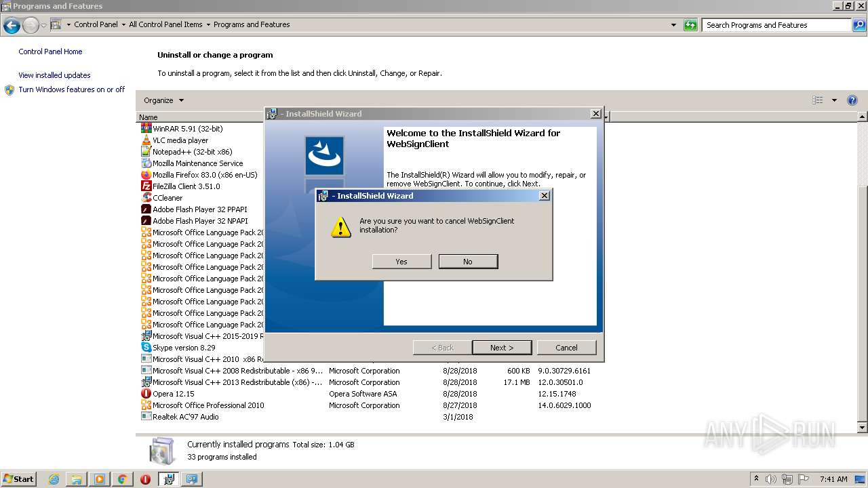The image size is (868, 488).
Task: Click the Opera Software ASA publisher cell
Action: point(363,394)
